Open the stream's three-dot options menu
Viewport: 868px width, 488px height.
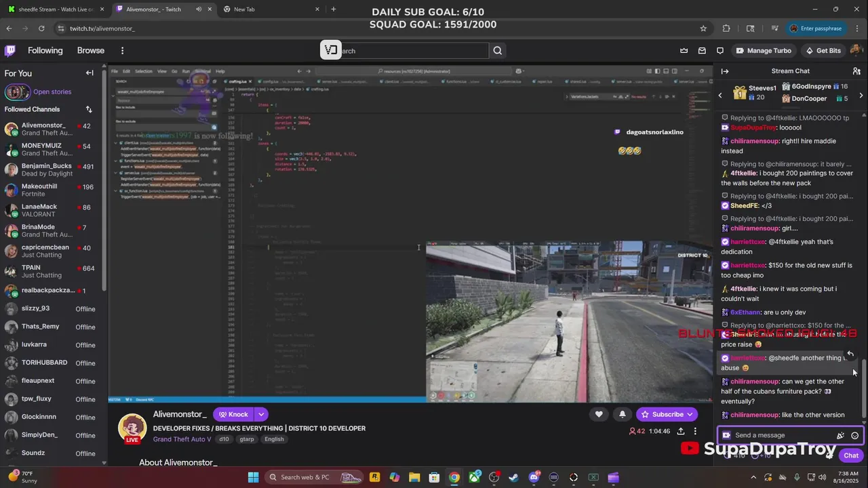click(695, 431)
